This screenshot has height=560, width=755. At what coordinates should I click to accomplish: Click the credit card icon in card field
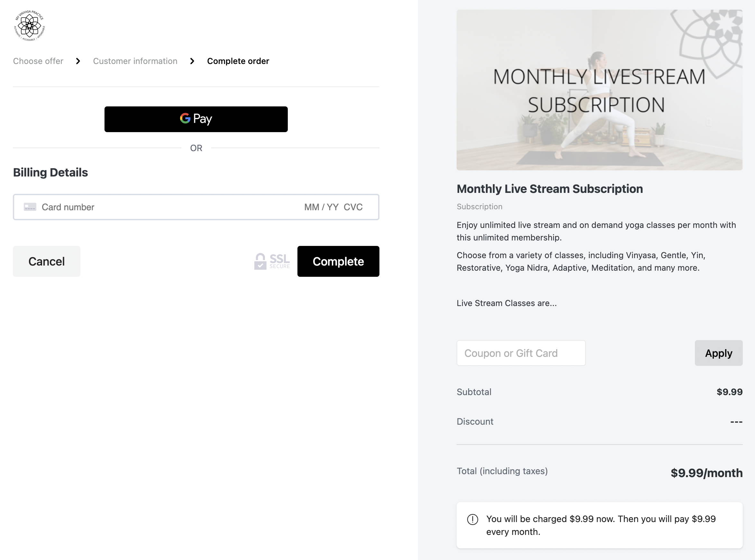[x=30, y=207]
